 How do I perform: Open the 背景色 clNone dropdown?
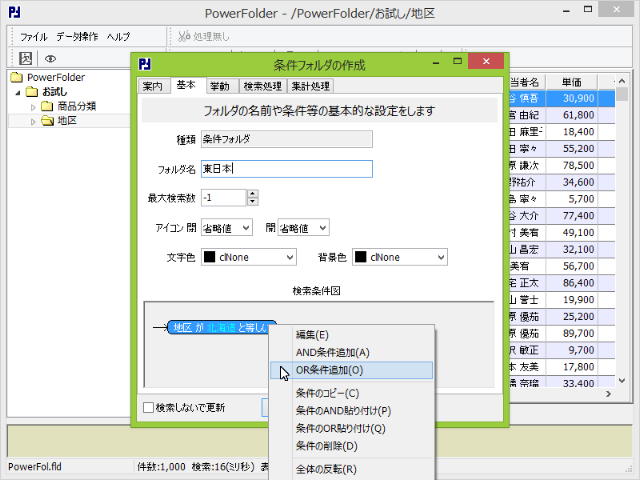400,257
